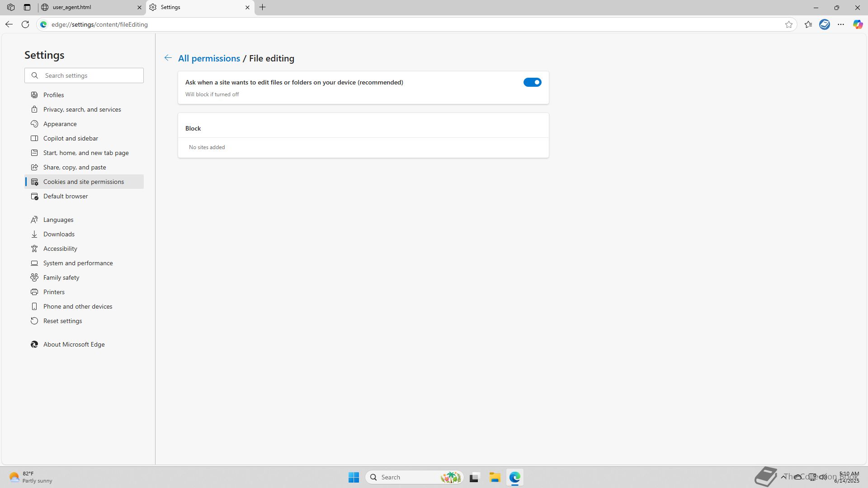The height and width of the screenshot is (488, 868).
Task: Switch to the user_agent.html tab
Action: tap(88, 7)
